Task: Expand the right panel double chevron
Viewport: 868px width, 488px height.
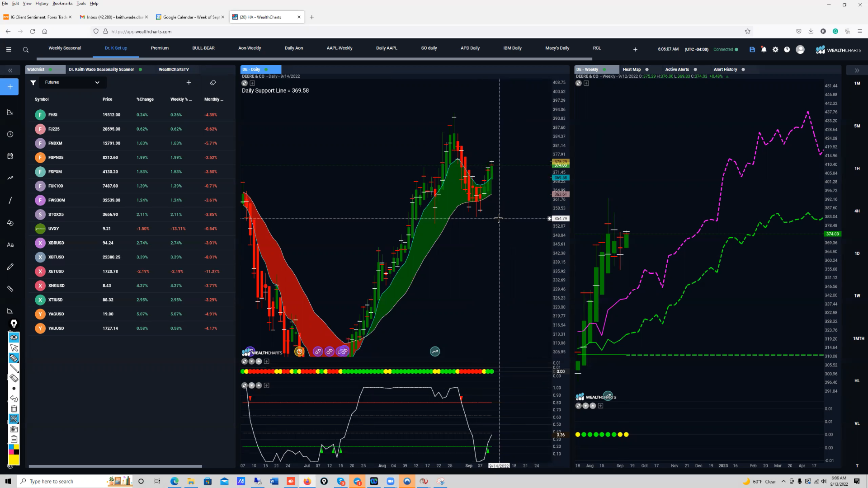Action: 857,70
